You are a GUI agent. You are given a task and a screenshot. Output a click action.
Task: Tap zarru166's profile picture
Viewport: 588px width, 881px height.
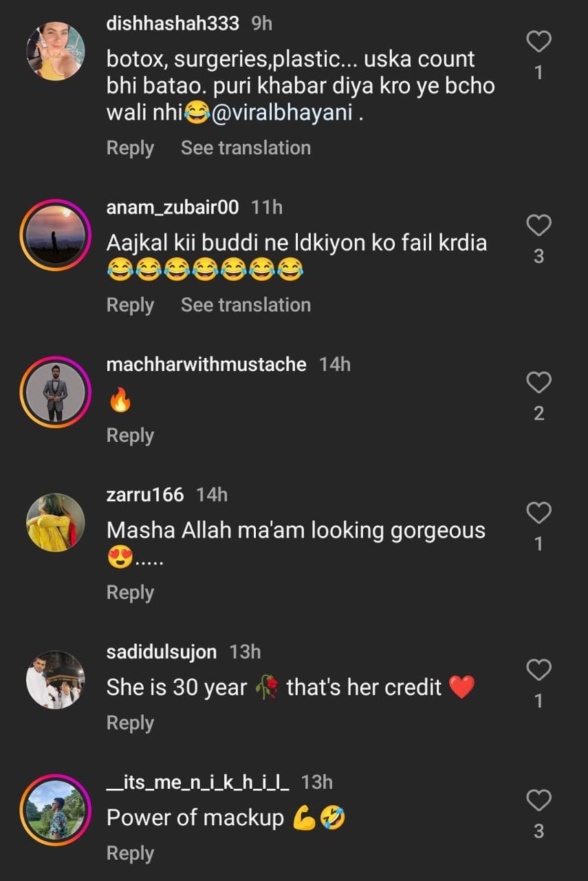pos(56,522)
